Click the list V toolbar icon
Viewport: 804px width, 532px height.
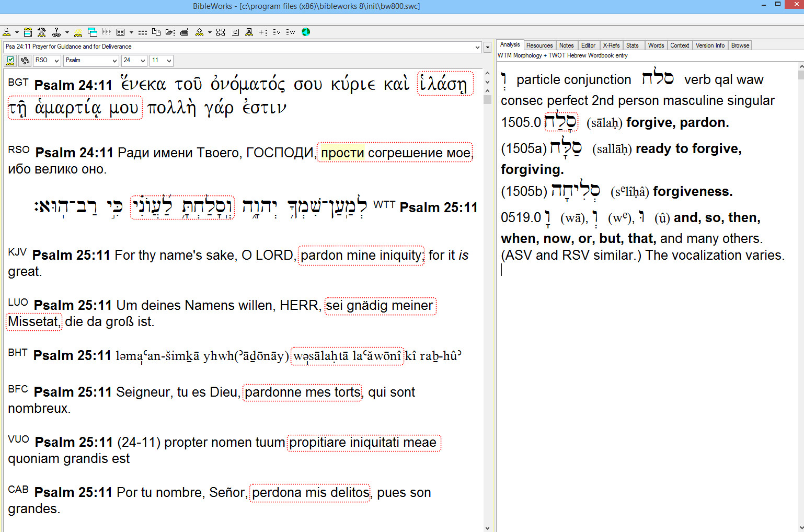click(277, 32)
